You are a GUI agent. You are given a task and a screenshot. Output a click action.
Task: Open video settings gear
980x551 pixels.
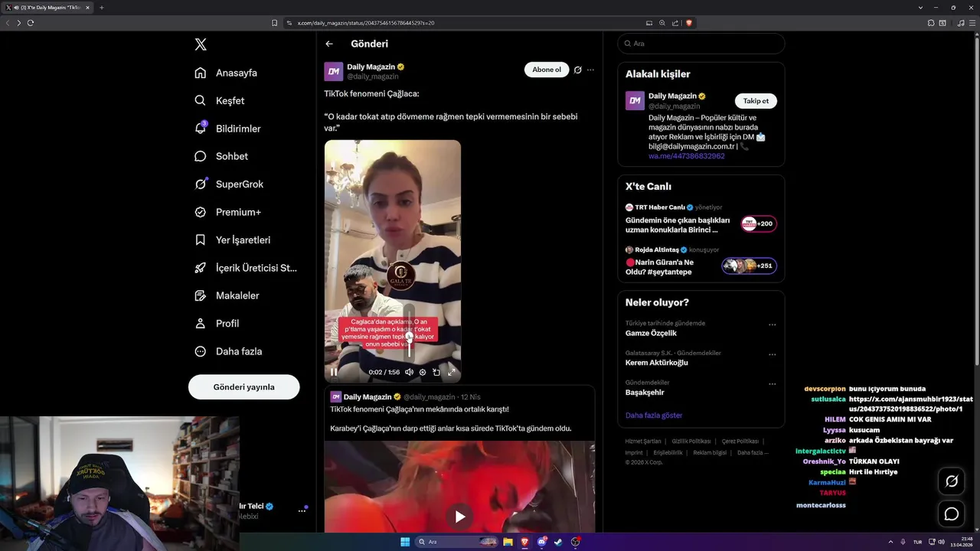coord(423,372)
